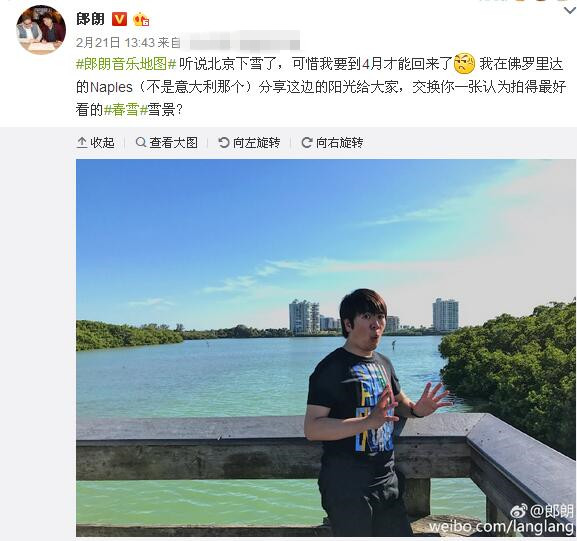Open full-size image via 查看大图
Image resolution: width=577 pixels, height=541 pixels.
[x=167, y=142]
